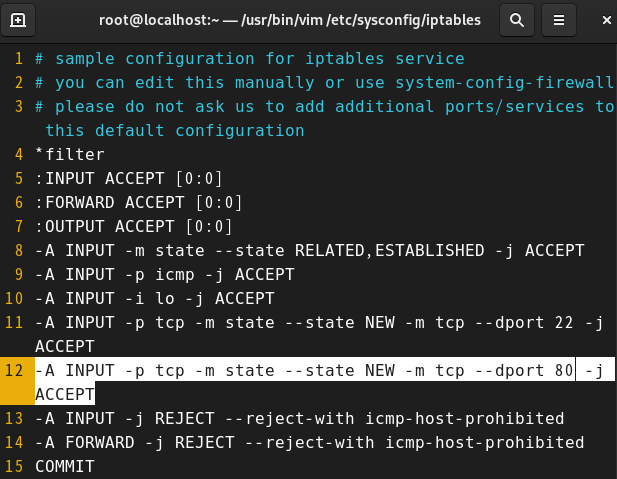Screen dimensions: 617x479
Task: Click ':INPUT ACCEPT [0:0]' line
Action: [129, 179]
